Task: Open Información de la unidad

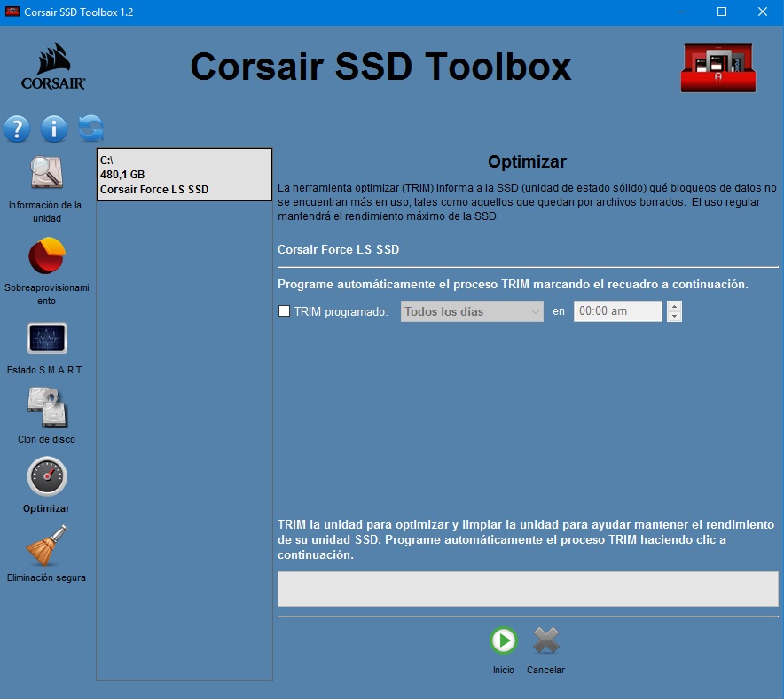Action: (x=46, y=174)
